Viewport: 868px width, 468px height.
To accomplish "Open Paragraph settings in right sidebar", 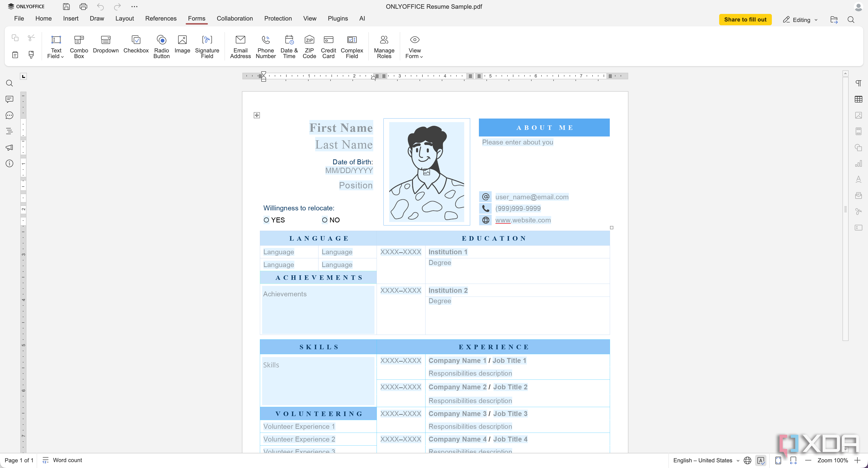I will tap(858, 83).
